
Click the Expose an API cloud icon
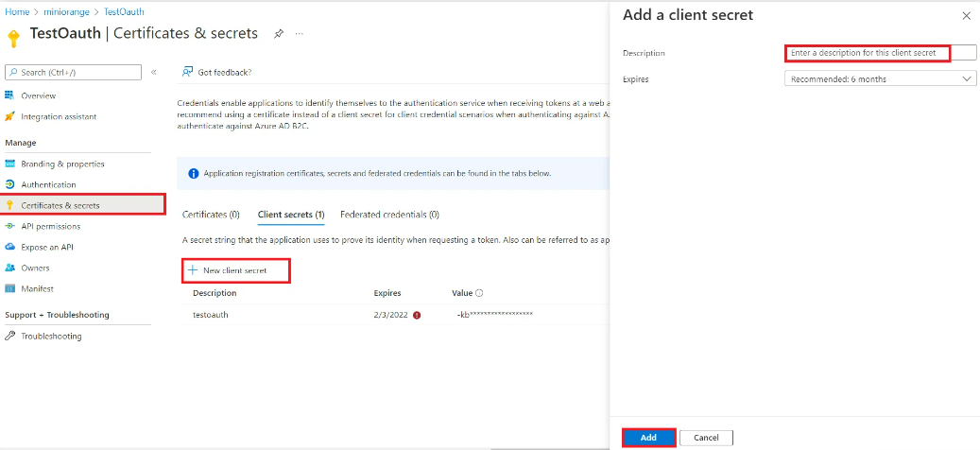pos(9,247)
